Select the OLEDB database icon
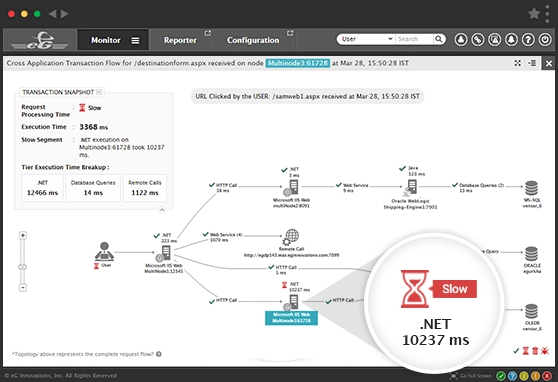The image size is (558, 382). [x=531, y=312]
